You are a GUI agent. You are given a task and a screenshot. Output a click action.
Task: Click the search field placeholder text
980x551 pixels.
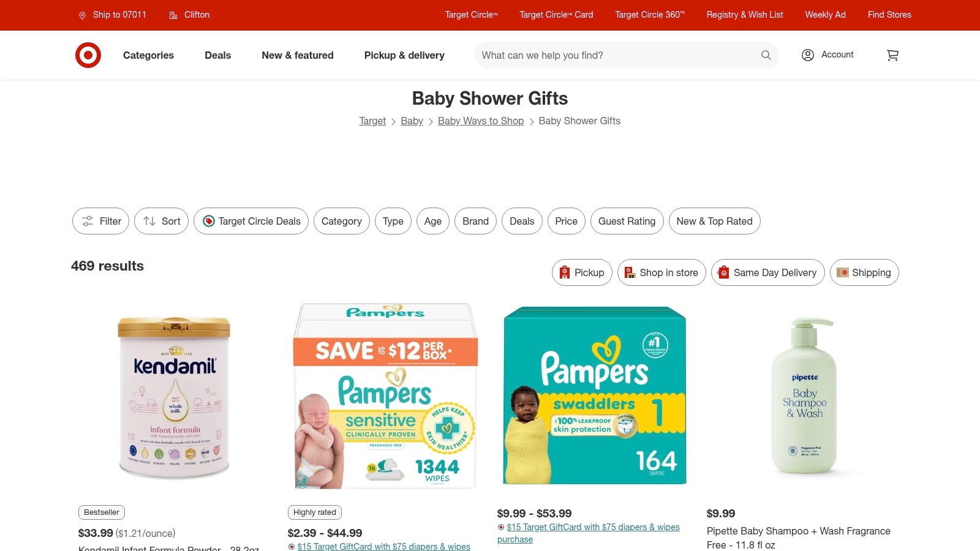[542, 55]
